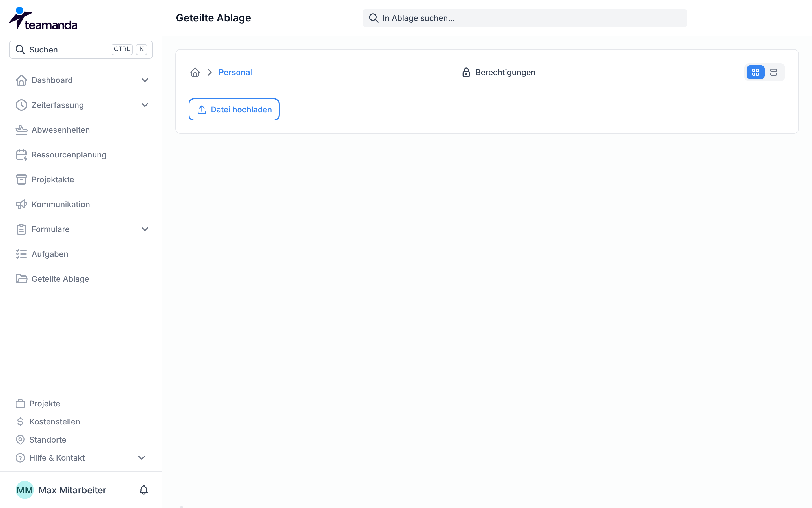The width and height of the screenshot is (812, 508).
Task: Click the Projektakte archive box icon
Action: point(21,180)
